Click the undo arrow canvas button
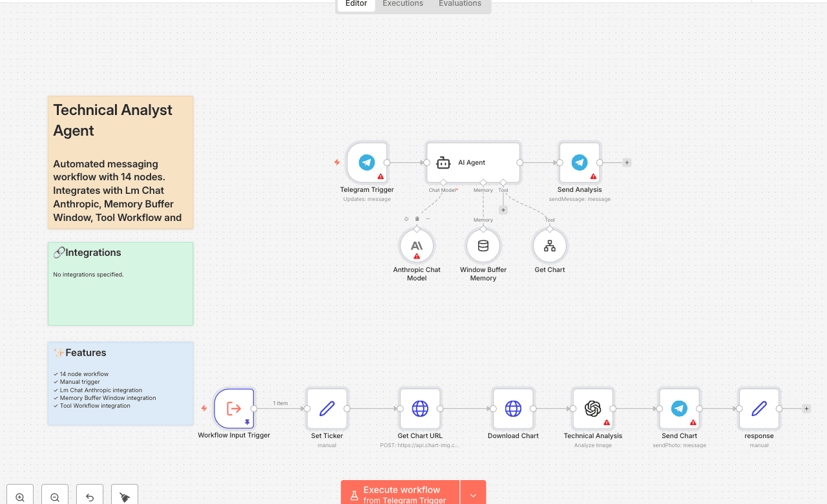Viewport: 827px width, 504px height. [90, 497]
